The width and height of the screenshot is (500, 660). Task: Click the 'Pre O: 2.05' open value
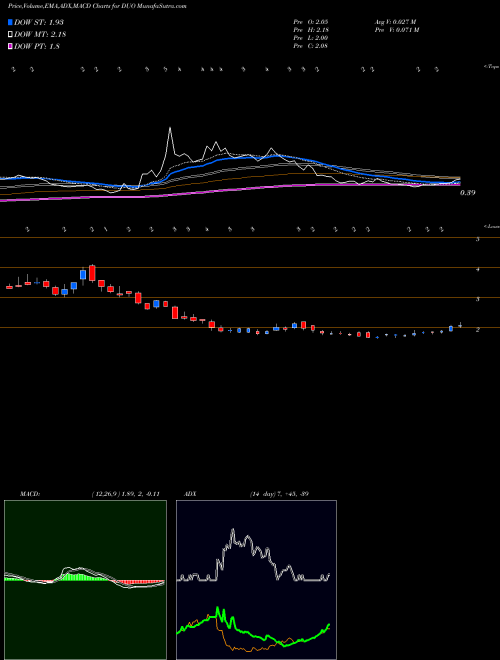pyautogui.click(x=311, y=21)
